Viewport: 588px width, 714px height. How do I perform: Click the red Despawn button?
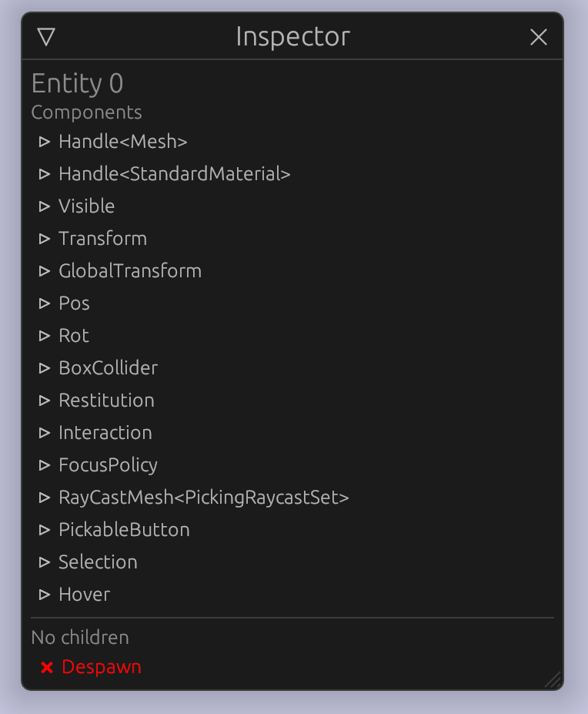[91, 667]
